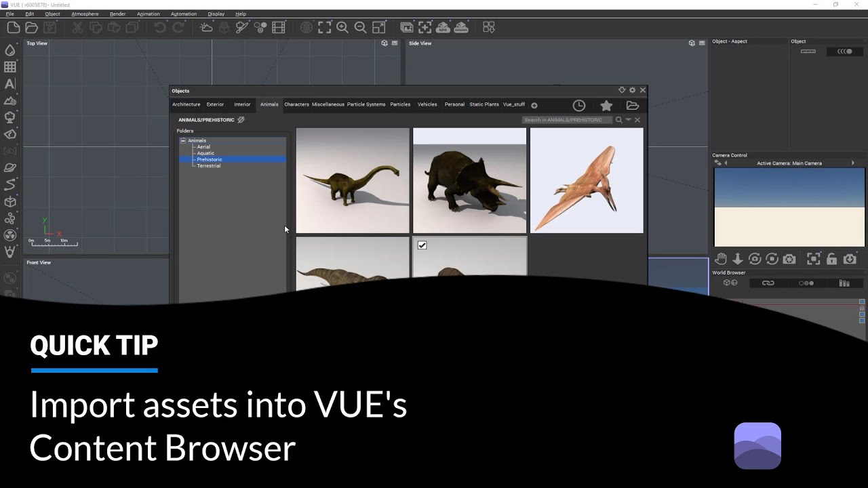Viewport: 868px width, 488px height.
Task: Collapse the Animals folder tree node
Action: [182, 140]
